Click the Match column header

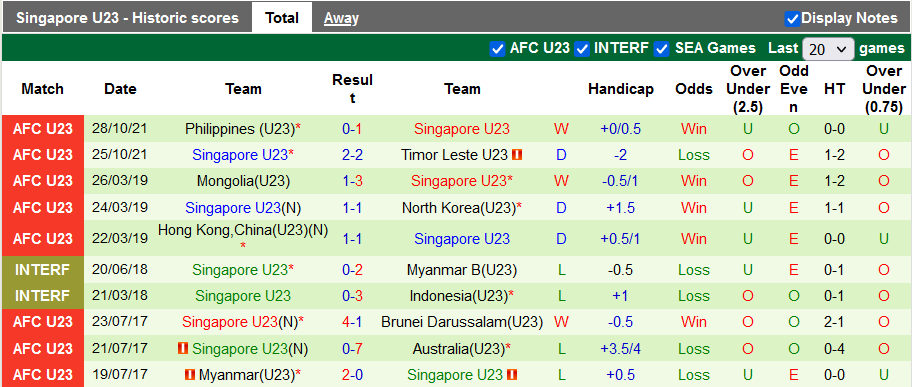coord(42,89)
